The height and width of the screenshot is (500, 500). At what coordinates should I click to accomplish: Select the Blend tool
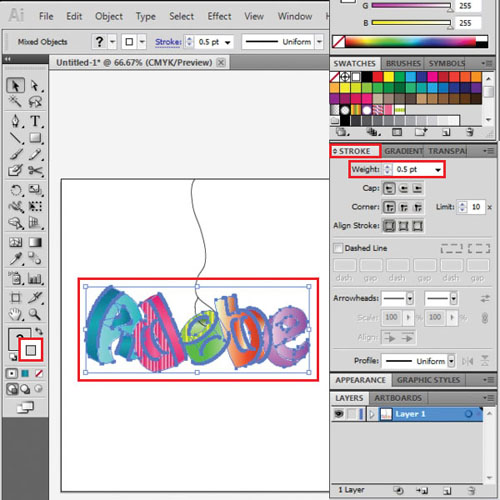(35, 259)
